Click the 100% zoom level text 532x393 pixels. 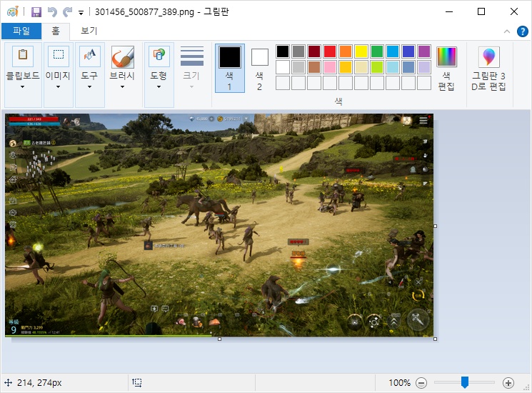click(399, 383)
